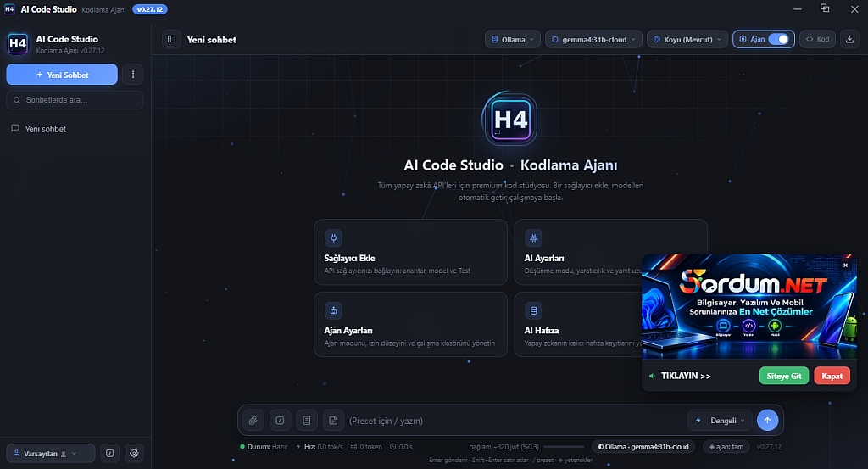Open the Sağlayıcı Ekle card
The width and height of the screenshot is (868, 469).
pos(411,252)
